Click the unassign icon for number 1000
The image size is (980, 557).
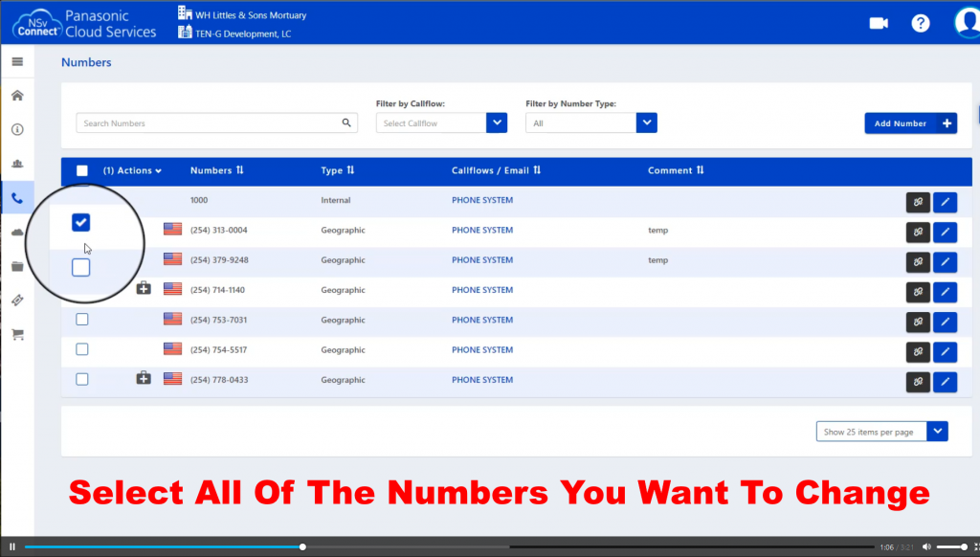coord(918,202)
